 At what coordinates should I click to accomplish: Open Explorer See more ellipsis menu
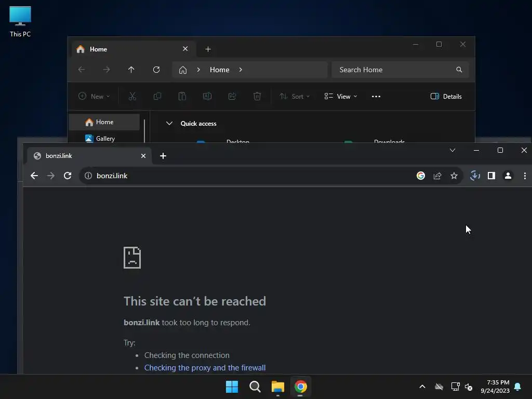pyautogui.click(x=376, y=96)
